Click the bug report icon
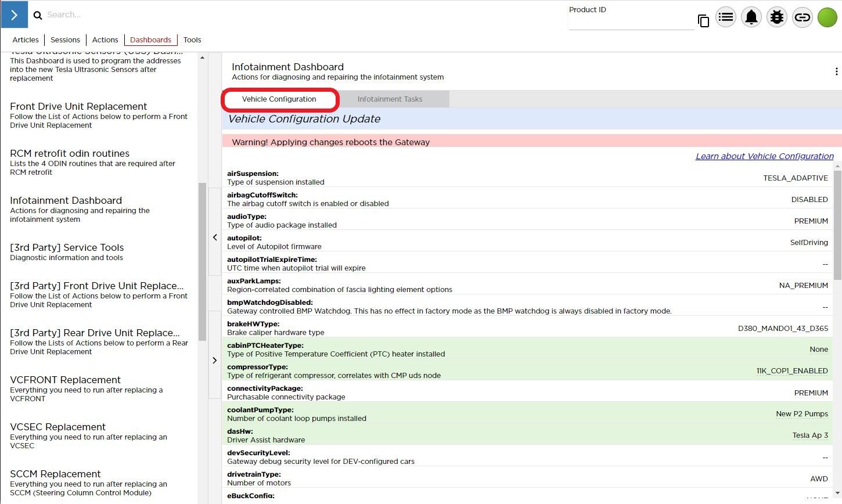842x504 pixels. (x=776, y=17)
